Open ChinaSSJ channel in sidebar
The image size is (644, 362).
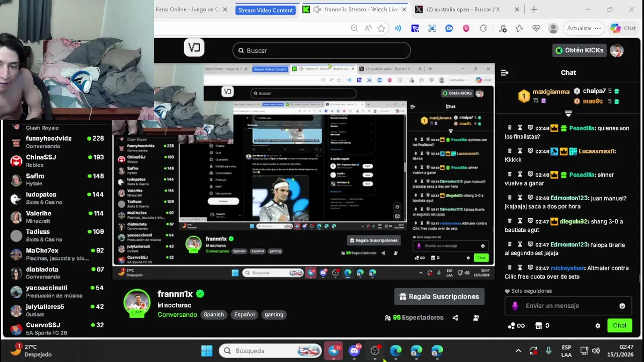click(x=57, y=160)
